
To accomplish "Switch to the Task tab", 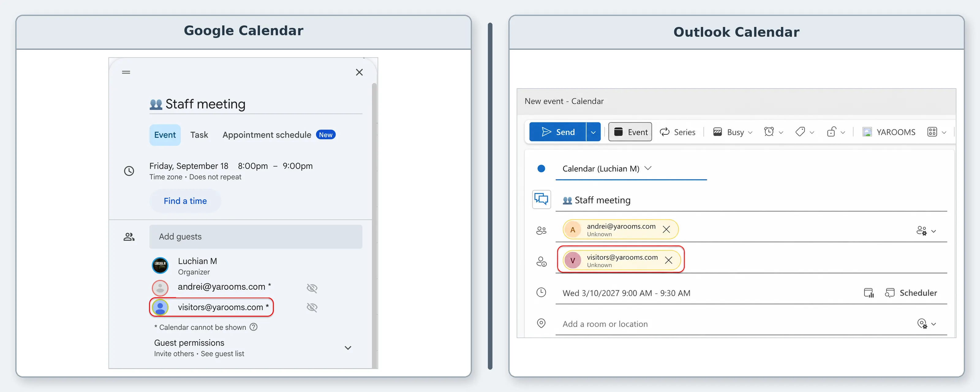I will click(x=199, y=135).
